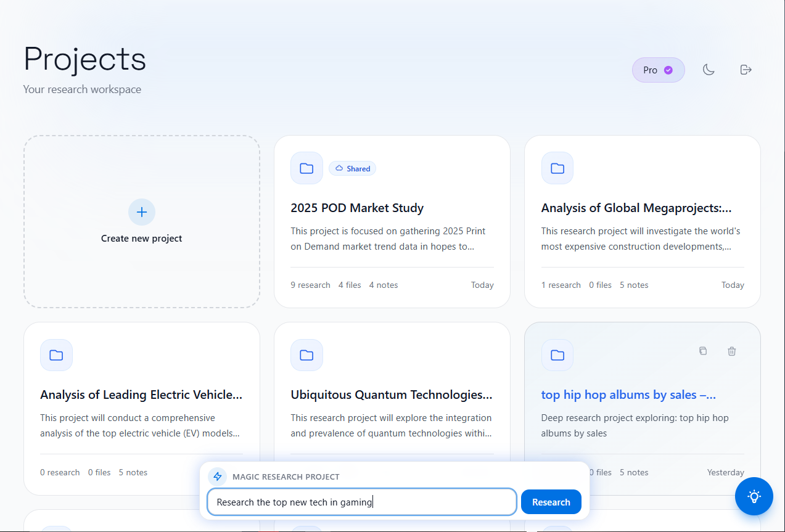
Task: Click the Pro plan badge
Action: [658, 70]
